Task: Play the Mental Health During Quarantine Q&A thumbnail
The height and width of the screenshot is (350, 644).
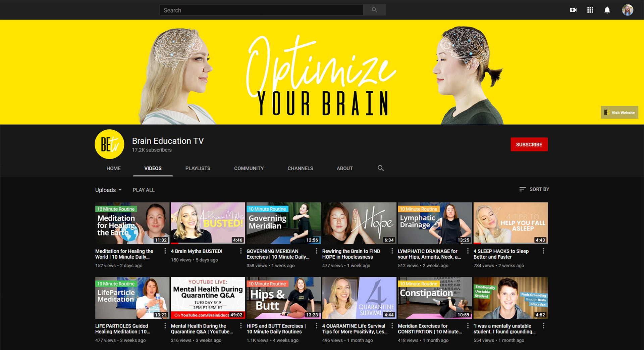Action: coord(208,298)
